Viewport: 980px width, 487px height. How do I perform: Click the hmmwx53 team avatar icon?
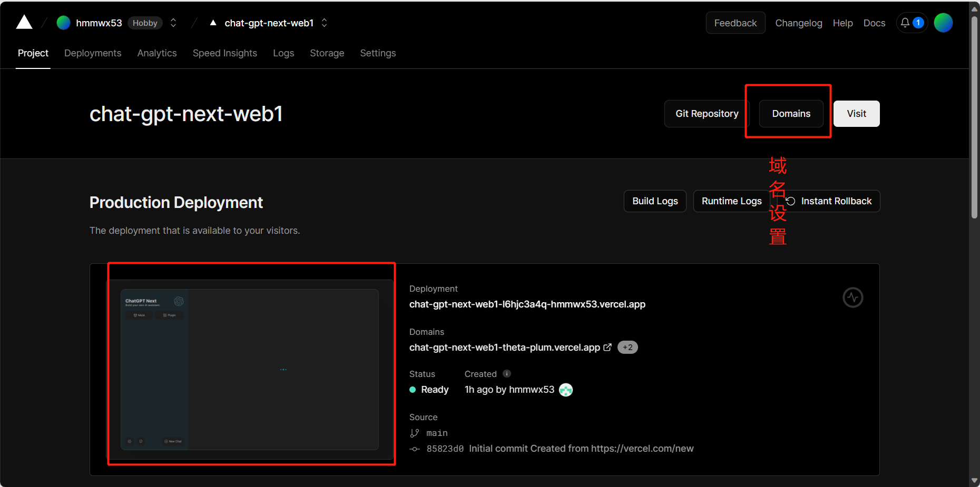tap(64, 23)
